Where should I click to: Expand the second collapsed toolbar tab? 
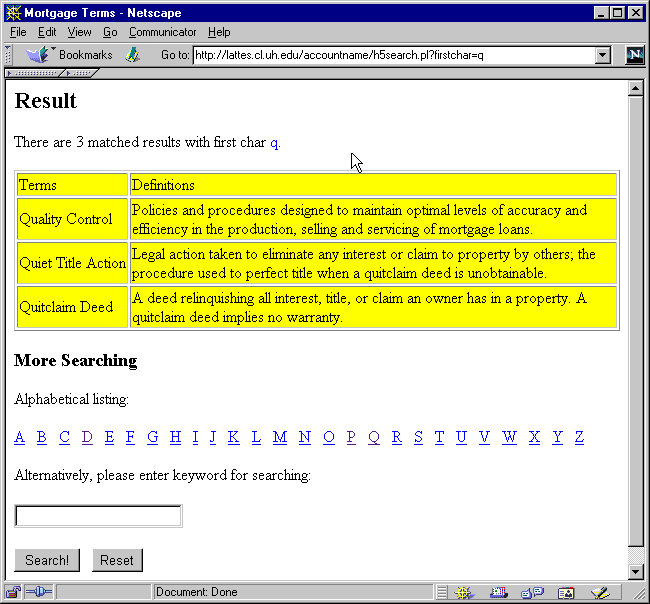pyautogui.click(x=81, y=73)
